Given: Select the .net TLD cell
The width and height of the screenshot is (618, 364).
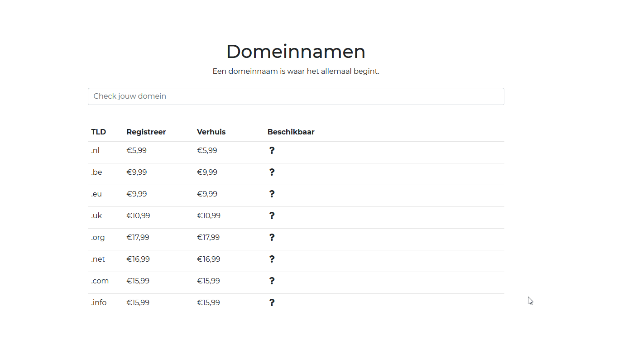Looking at the screenshot, I should tap(98, 259).
